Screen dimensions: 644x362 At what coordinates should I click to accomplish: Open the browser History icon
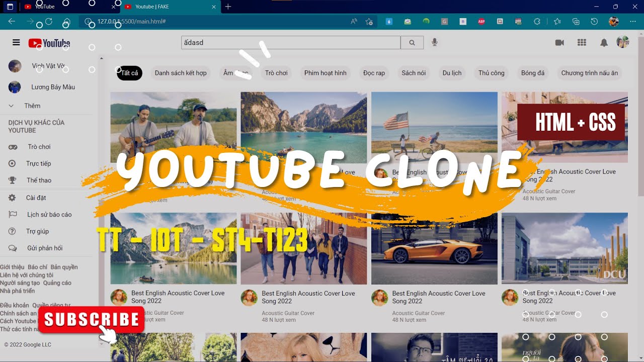[x=594, y=22]
